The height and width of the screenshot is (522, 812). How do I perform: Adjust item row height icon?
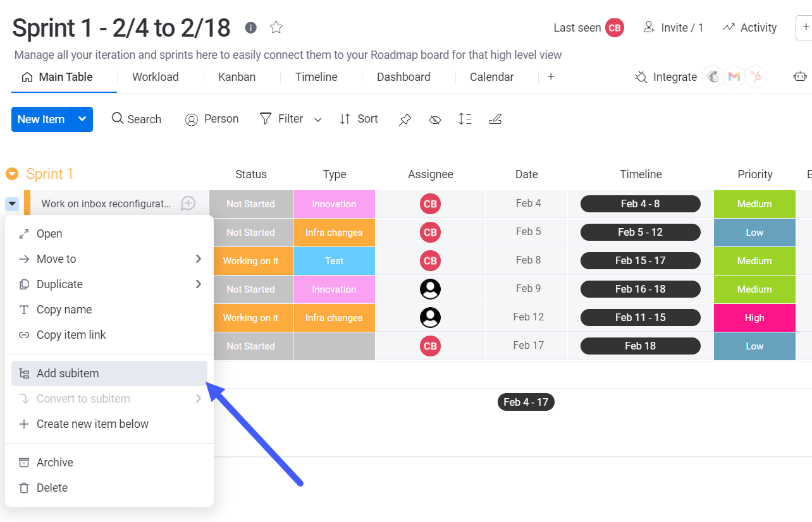pyautogui.click(x=465, y=119)
